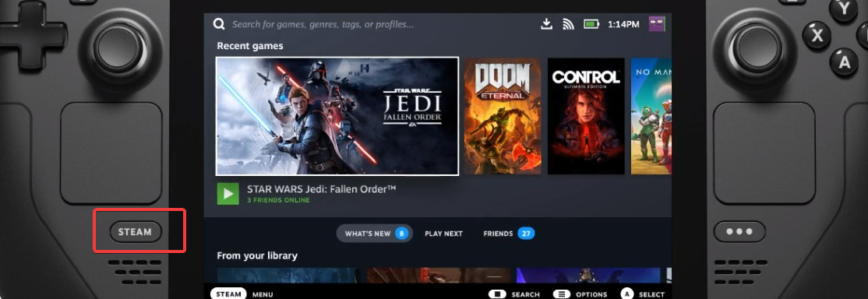Image resolution: width=868 pixels, height=299 pixels.
Task: Focus the games search field
Action: (x=323, y=24)
